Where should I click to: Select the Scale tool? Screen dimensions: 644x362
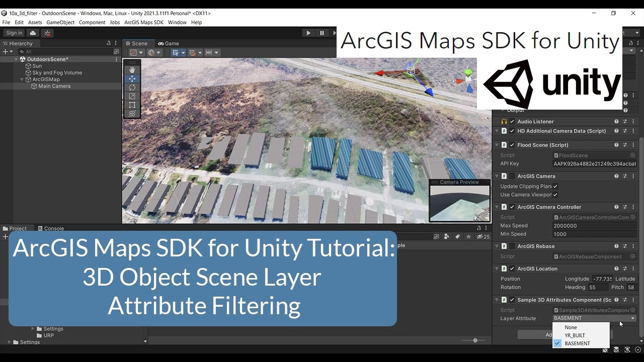(132, 96)
